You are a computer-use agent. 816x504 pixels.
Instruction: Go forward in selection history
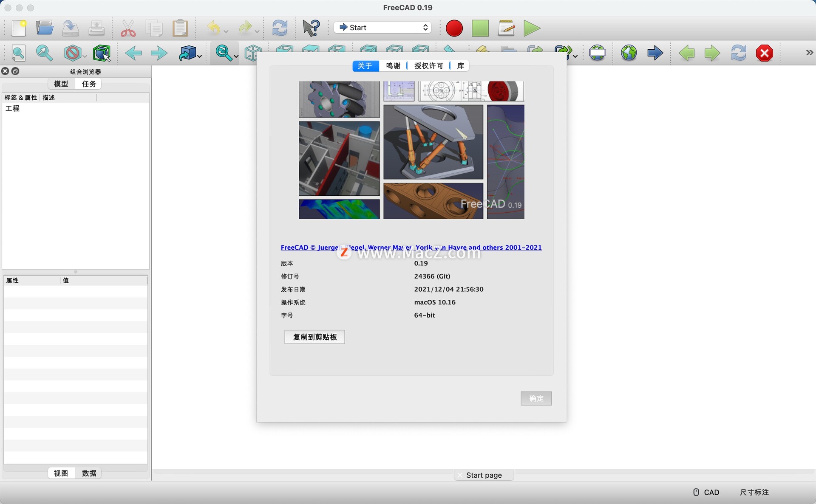click(x=159, y=53)
